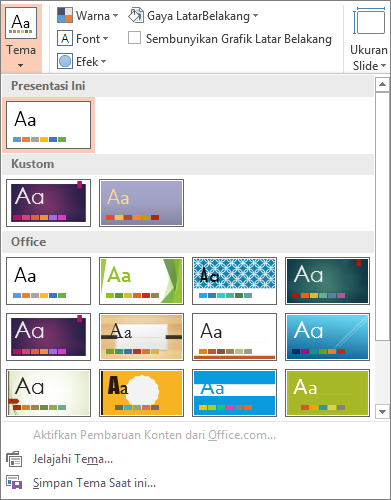The image size is (391, 500).
Task: Click the Efek blue circle icon
Action: (65, 61)
